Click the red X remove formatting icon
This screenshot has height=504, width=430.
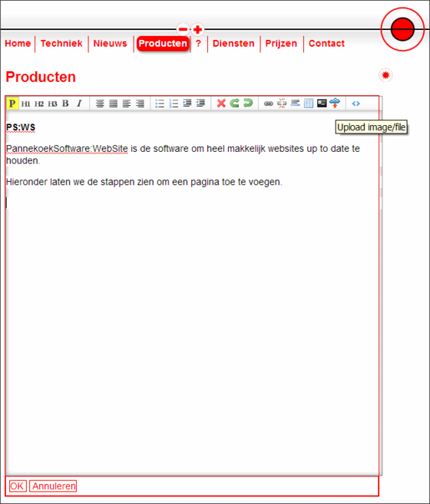coord(221,104)
